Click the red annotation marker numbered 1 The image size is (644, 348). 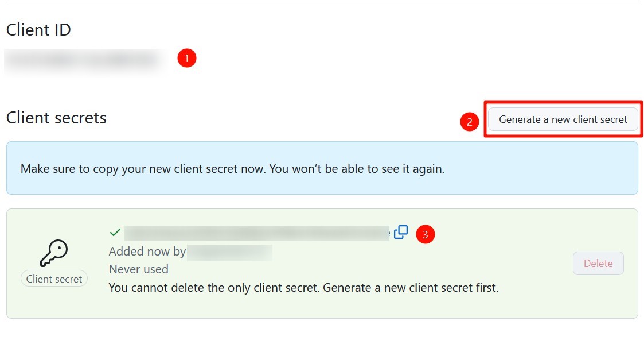187,58
